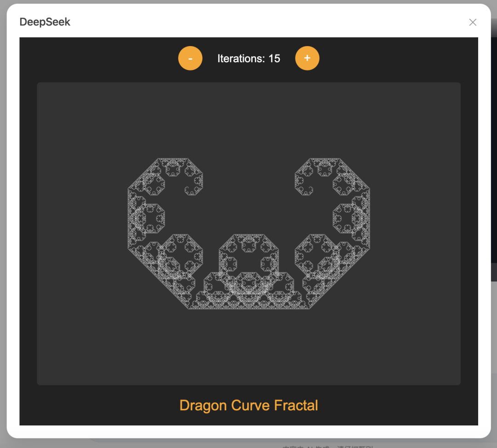Screen dimensions: 497x448
Task: Click the "DeepSeek" dialog title
Action: pos(45,22)
